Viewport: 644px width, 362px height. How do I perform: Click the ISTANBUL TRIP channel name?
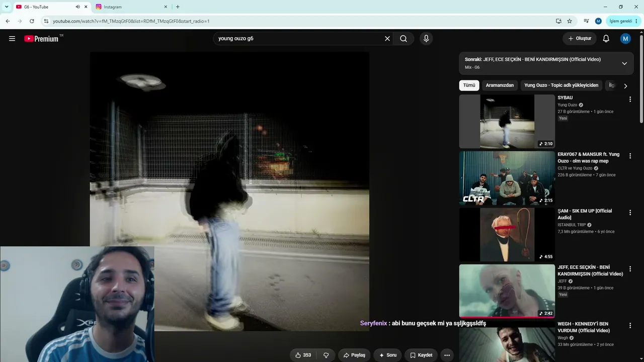click(x=572, y=225)
